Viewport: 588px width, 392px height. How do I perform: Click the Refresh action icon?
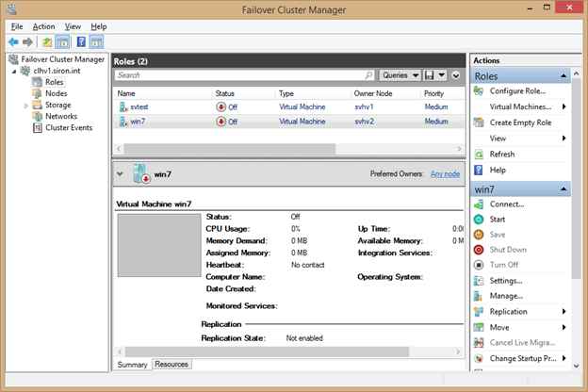(479, 155)
